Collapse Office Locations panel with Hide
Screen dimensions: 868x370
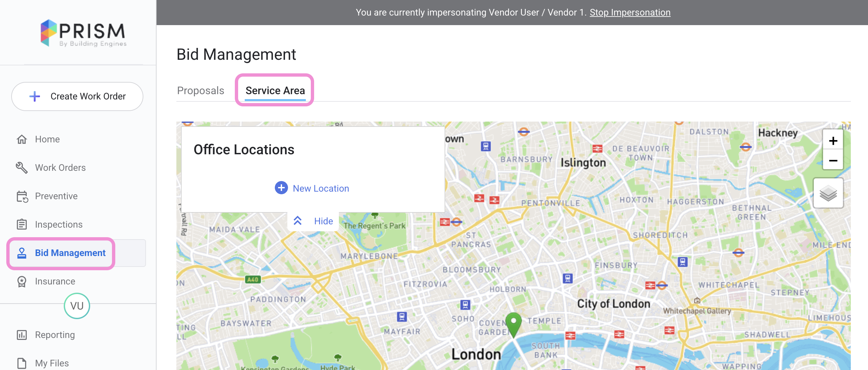pos(313,221)
